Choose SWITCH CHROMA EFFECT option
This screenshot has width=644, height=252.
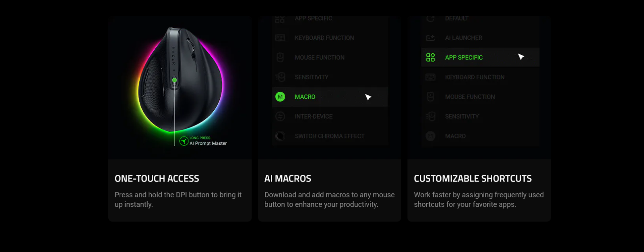pyautogui.click(x=330, y=136)
